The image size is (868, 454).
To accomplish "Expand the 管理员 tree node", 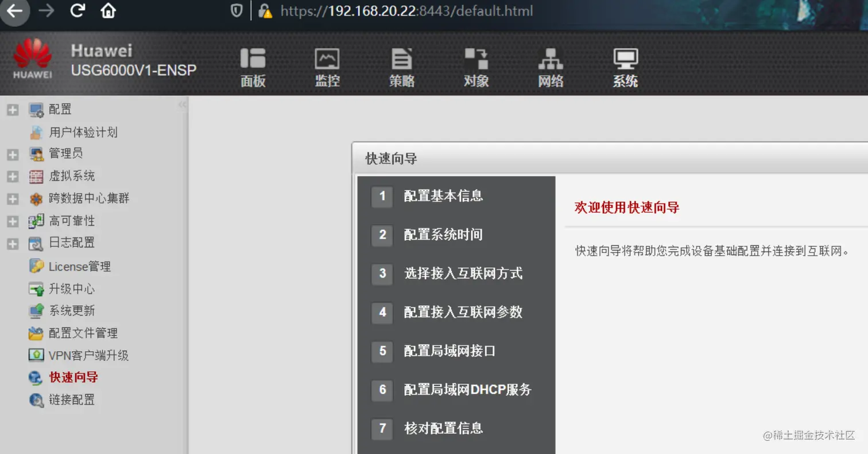I will (x=13, y=155).
